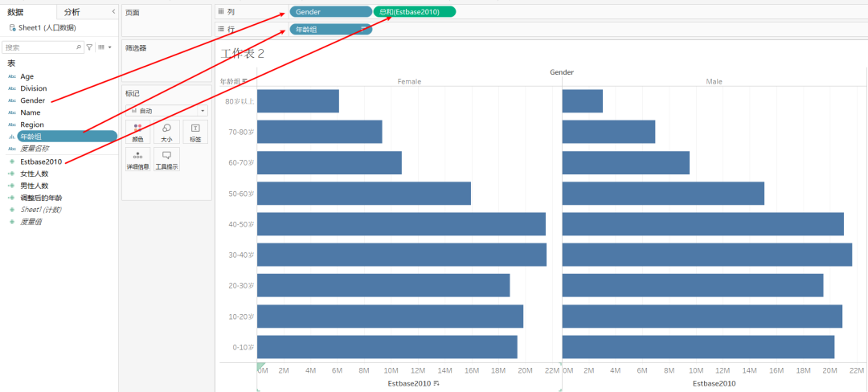Click in the 搜索 search field
The width and height of the screenshot is (868, 392).
(40, 47)
